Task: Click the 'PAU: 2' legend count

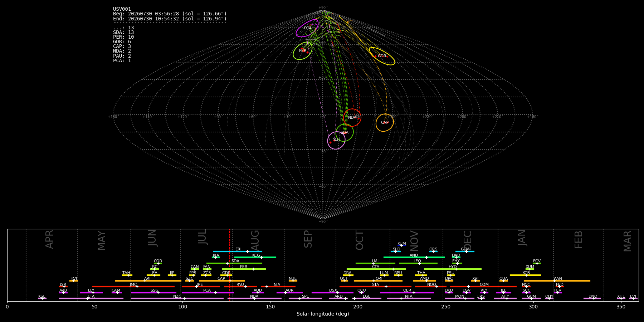Action: click(122, 56)
